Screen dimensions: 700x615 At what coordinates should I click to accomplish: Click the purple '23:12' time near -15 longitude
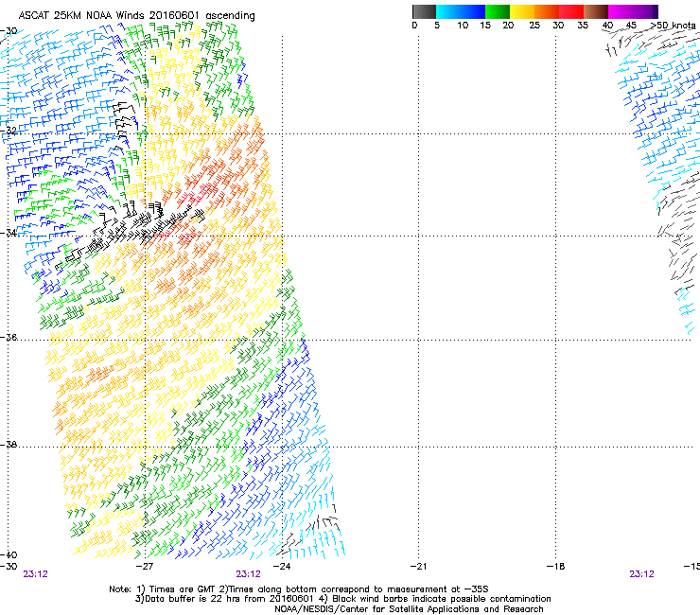pos(641,574)
